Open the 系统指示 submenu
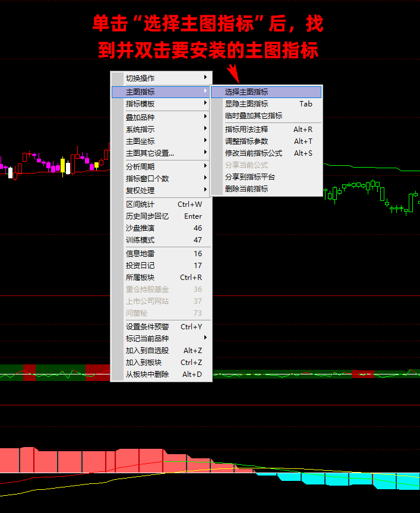The image size is (420, 513). (x=162, y=130)
